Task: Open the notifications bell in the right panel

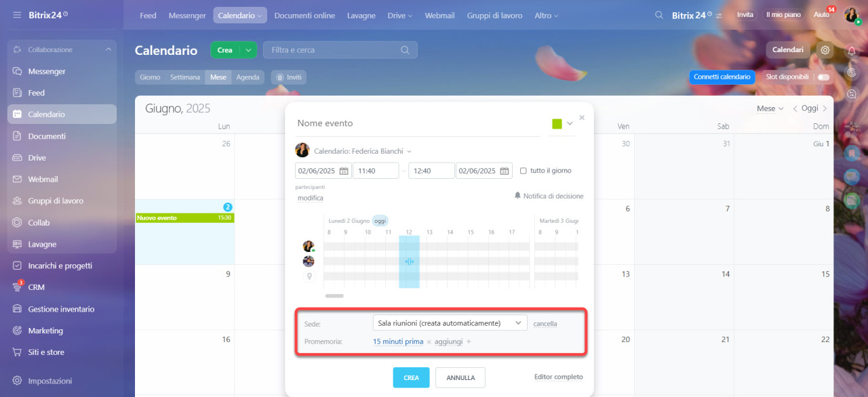Action: pyautogui.click(x=852, y=51)
